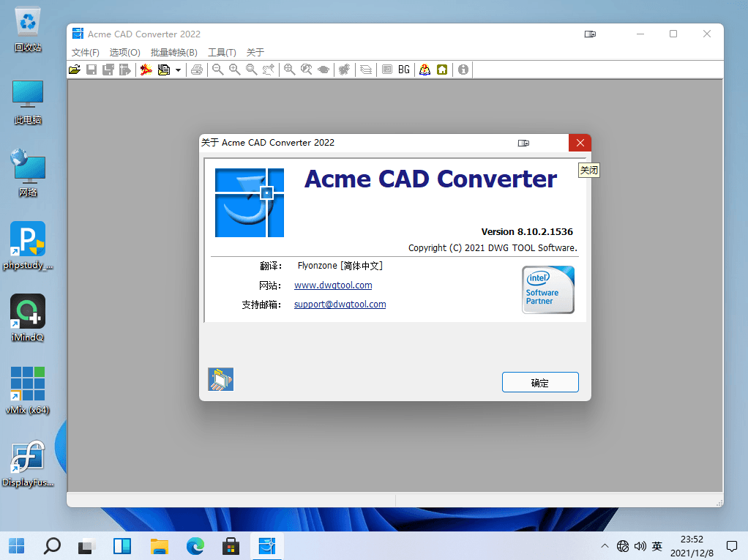748x560 pixels.
Task: Click the Copyright 2021 DWG TOOL Software text
Action: pos(493,248)
